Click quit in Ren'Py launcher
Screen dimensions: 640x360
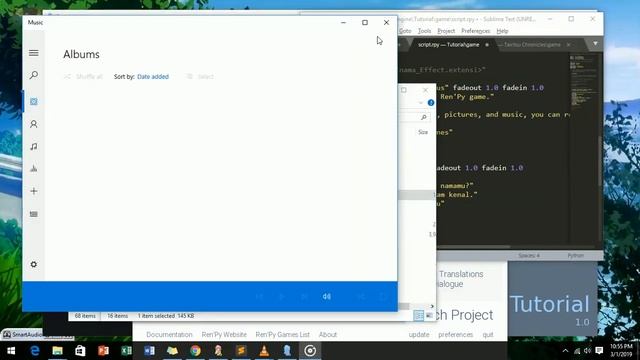click(488, 335)
